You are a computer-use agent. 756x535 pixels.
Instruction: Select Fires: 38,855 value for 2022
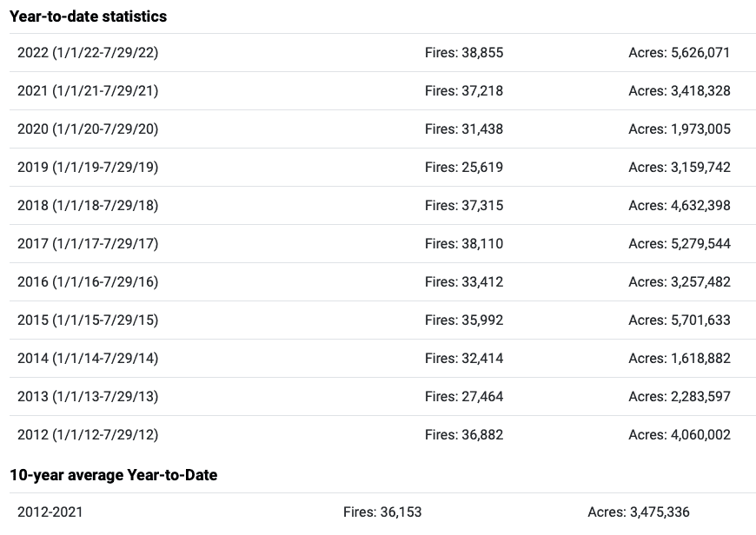(464, 52)
